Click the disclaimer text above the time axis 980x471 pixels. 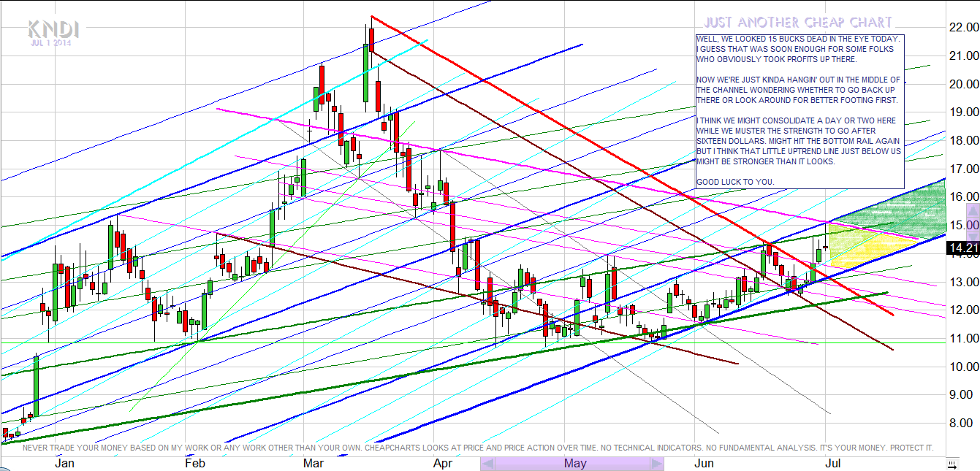click(478, 447)
